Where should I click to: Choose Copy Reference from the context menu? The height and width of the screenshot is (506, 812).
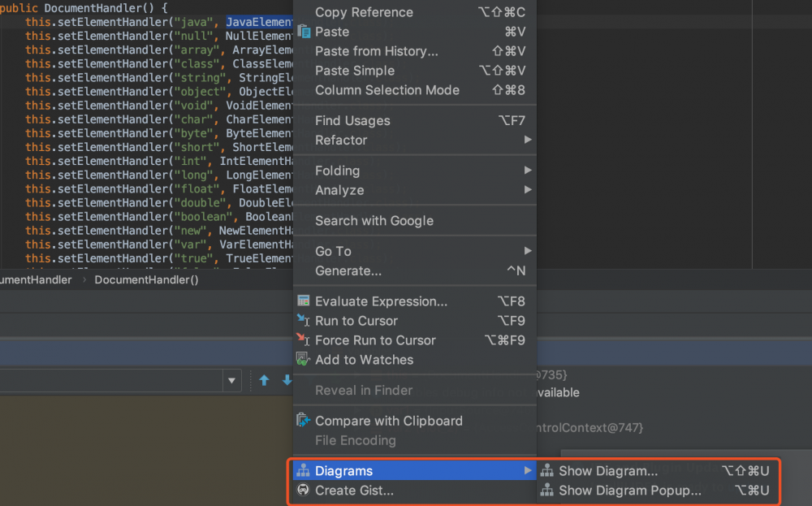tap(364, 12)
